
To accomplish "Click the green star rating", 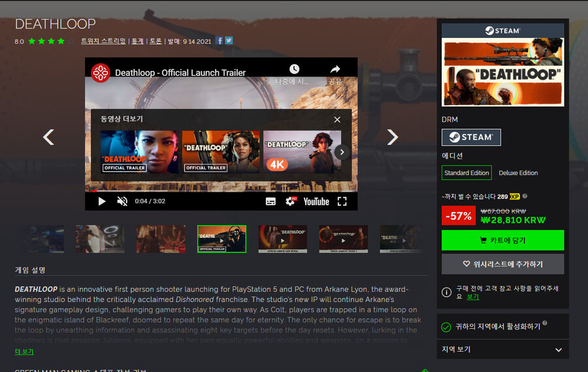I will tap(51, 41).
